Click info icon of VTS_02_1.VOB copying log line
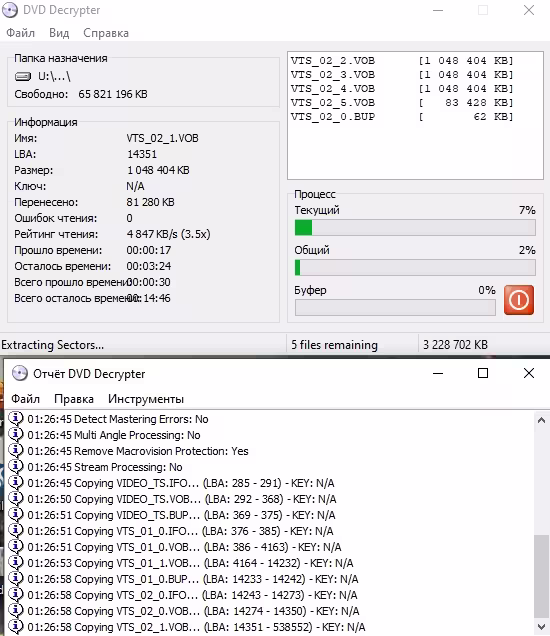This screenshot has width=550, height=636. point(15,627)
